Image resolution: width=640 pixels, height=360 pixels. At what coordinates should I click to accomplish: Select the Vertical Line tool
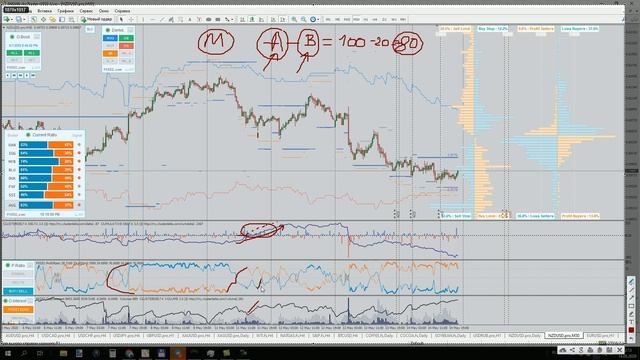click(143, 19)
